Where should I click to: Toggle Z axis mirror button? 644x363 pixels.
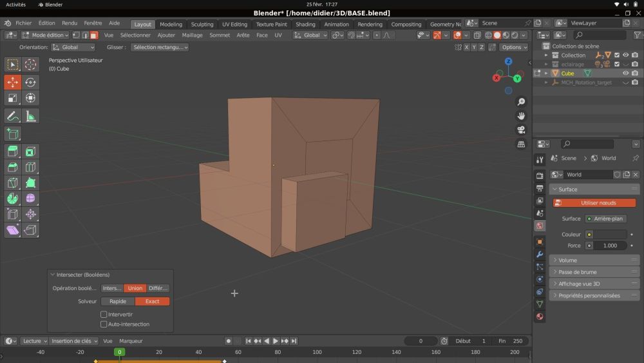point(481,47)
